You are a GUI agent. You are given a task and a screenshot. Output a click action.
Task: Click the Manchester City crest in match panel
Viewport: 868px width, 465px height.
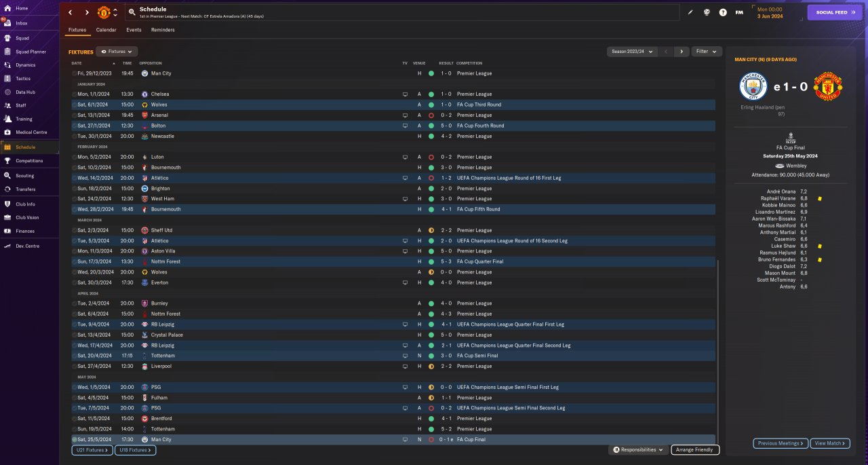coord(753,87)
